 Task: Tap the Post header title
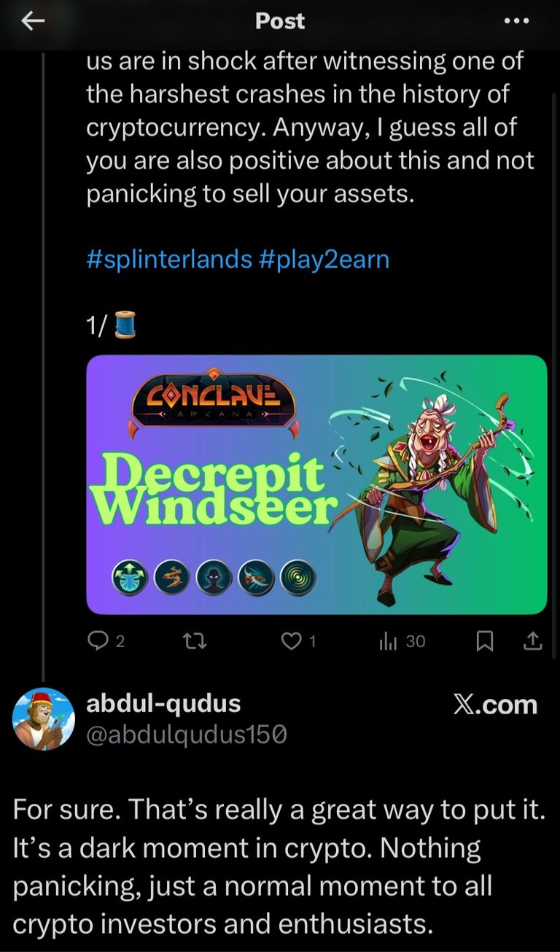[x=280, y=22]
